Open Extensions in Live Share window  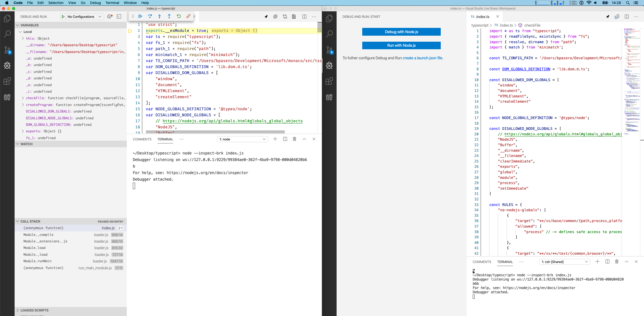coord(329,81)
